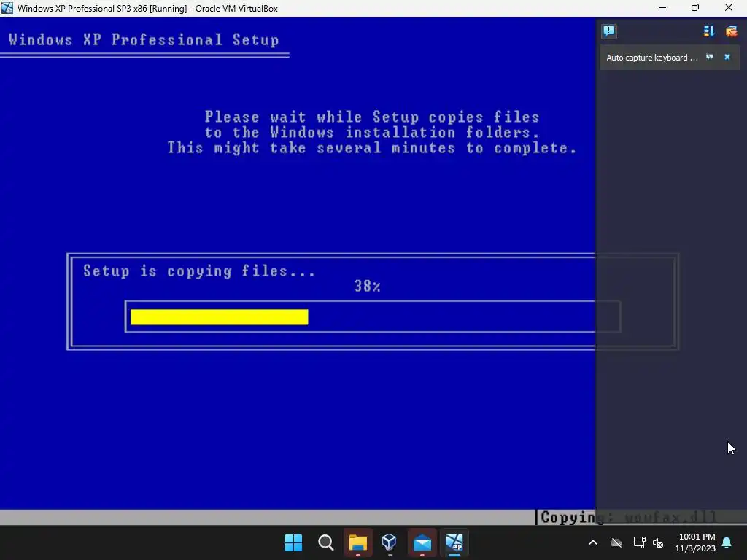Open the Windows notifications bell
Screen dimensions: 747x560
point(727,542)
